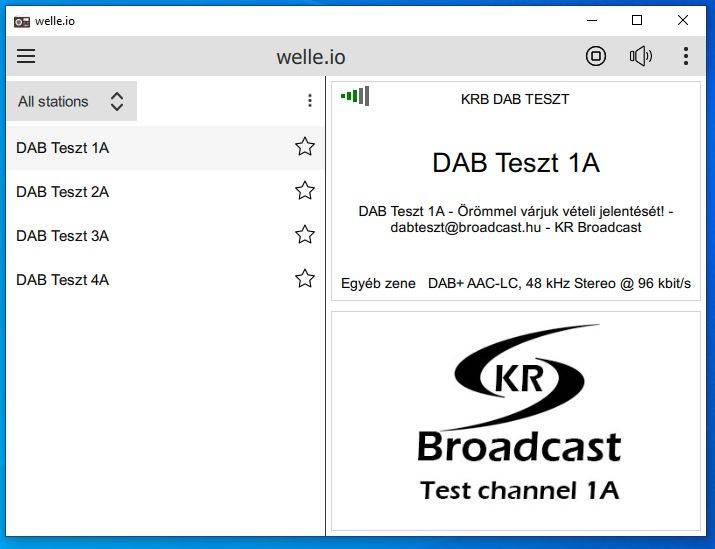The height and width of the screenshot is (549, 715).
Task: Maximize the welle.io window
Action: coord(637,21)
